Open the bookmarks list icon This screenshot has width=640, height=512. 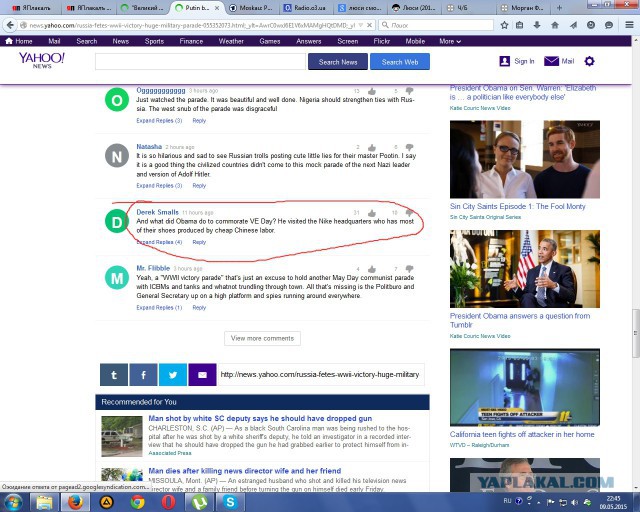[x=520, y=25]
